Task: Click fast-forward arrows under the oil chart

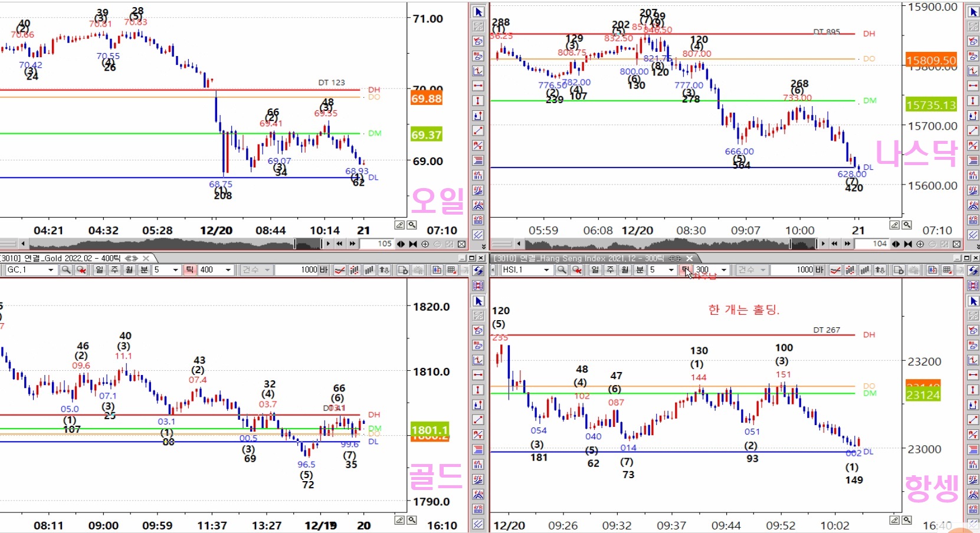Action: [x=352, y=244]
